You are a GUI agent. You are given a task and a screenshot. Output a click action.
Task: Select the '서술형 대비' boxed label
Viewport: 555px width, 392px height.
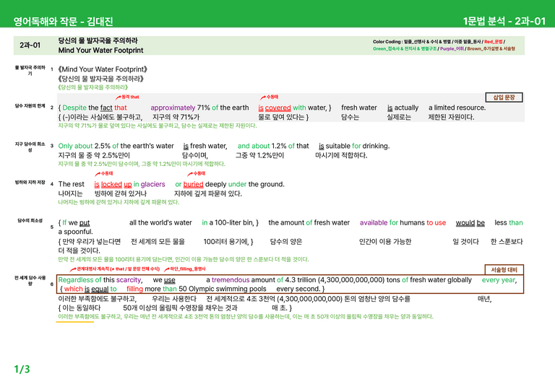504,270
